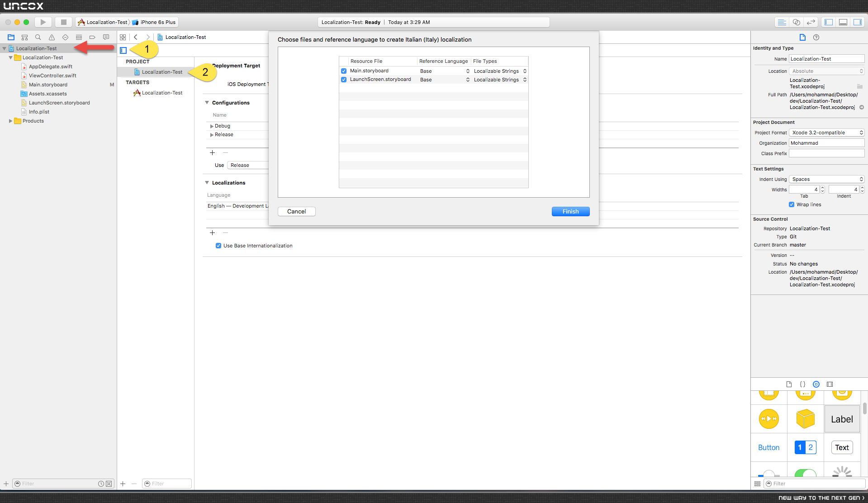Screen dimensions: 868x503
Task: Open File Types dropdown for LaunchScreen.storyboard
Action: click(x=500, y=80)
